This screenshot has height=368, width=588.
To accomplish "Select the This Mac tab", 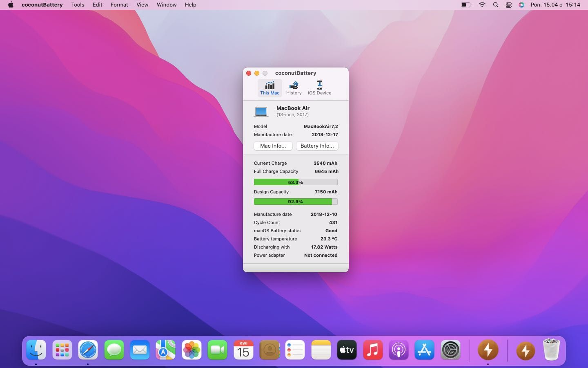I will (x=269, y=88).
